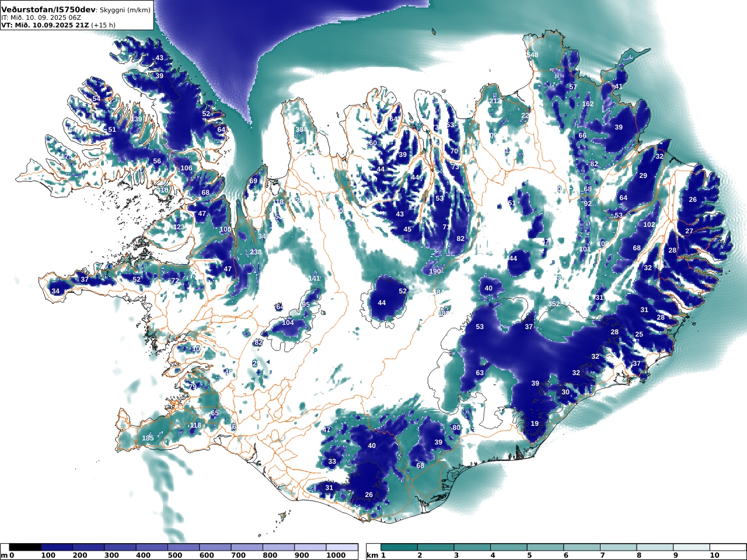The height and width of the screenshot is (560, 747).
Task: Pick the black swatch between 0 and 100 m
Action: pyautogui.click(x=25, y=547)
